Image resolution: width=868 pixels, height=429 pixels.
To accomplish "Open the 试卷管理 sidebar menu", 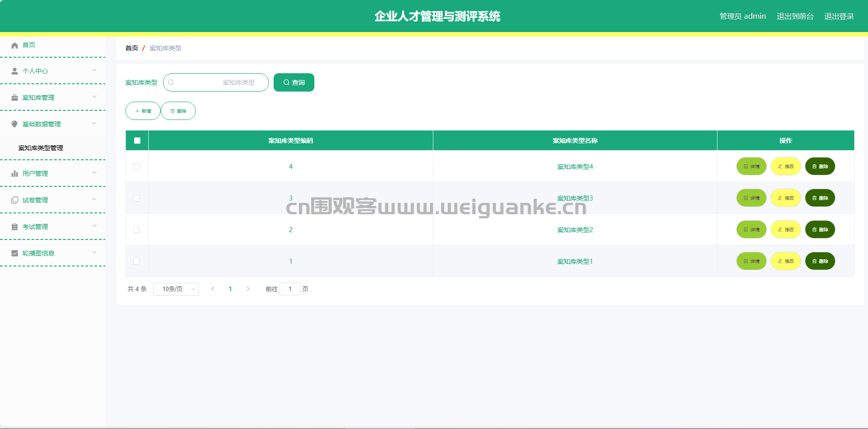I will 53,200.
